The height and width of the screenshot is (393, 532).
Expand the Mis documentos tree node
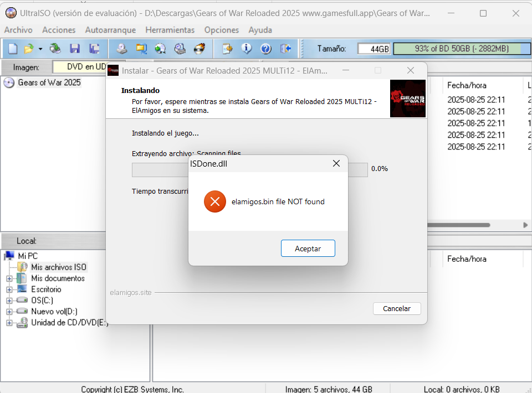pos(9,279)
